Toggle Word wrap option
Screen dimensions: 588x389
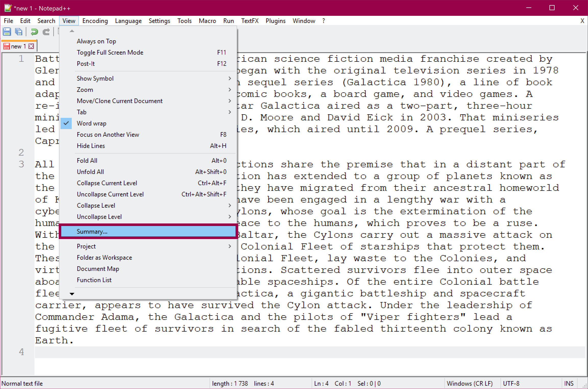(x=91, y=123)
